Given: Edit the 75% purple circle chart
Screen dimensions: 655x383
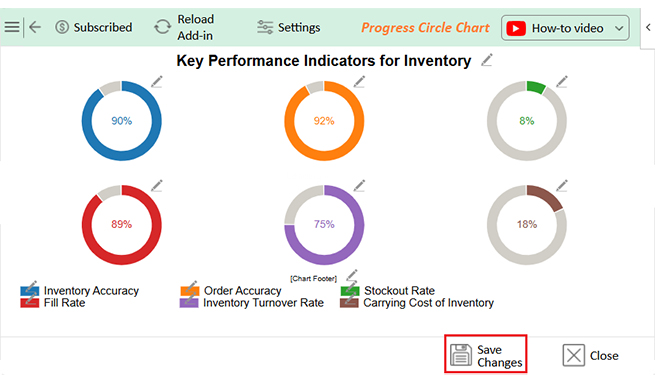Looking at the screenshot, I should [359, 185].
